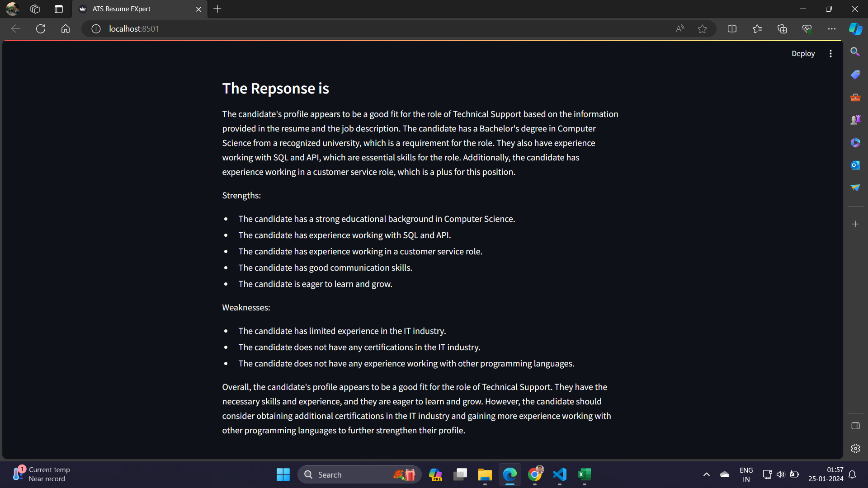Open the Copilot sidebar icon
Screen dimensions: 868x488
click(x=855, y=29)
